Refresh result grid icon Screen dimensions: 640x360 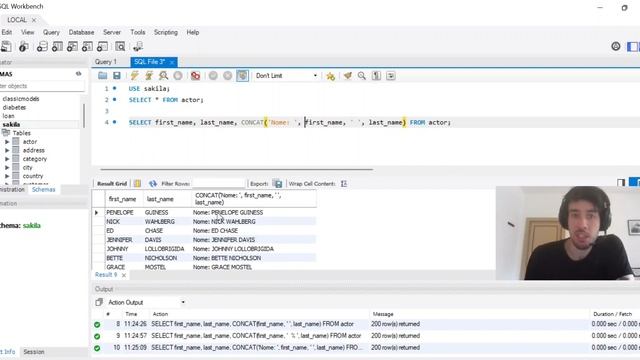[x=153, y=184]
